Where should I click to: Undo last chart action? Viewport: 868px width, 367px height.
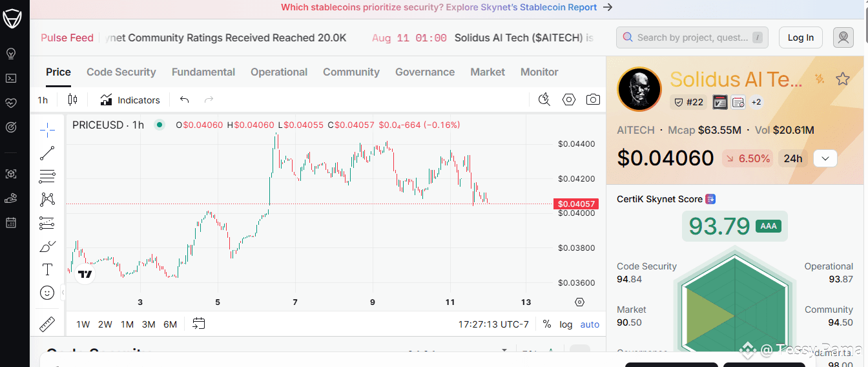pos(184,100)
